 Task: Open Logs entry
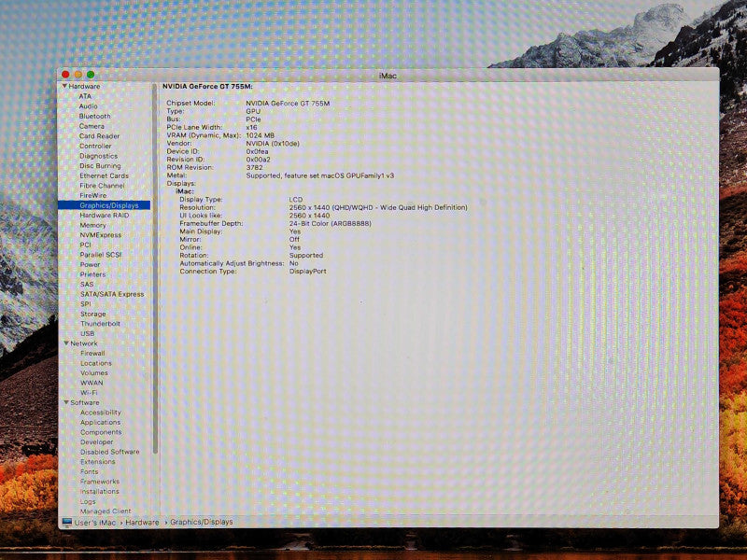point(88,501)
